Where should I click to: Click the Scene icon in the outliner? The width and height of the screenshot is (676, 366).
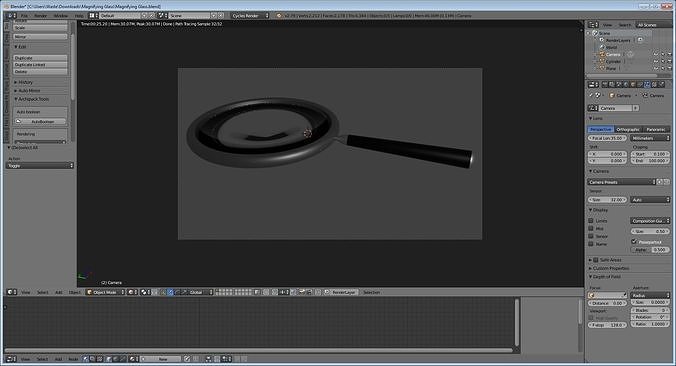(x=595, y=33)
